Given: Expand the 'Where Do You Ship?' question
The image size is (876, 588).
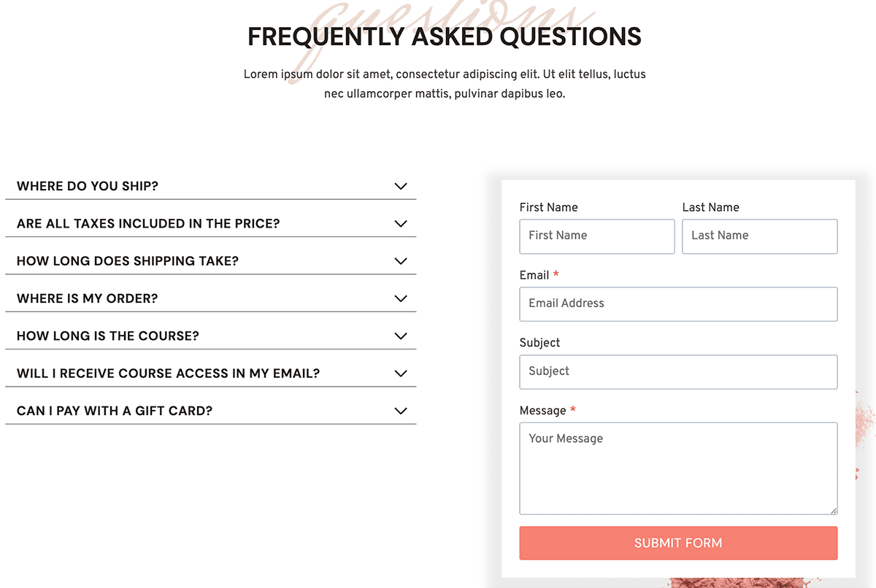Looking at the screenshot, I should click(x=88, y=186).
